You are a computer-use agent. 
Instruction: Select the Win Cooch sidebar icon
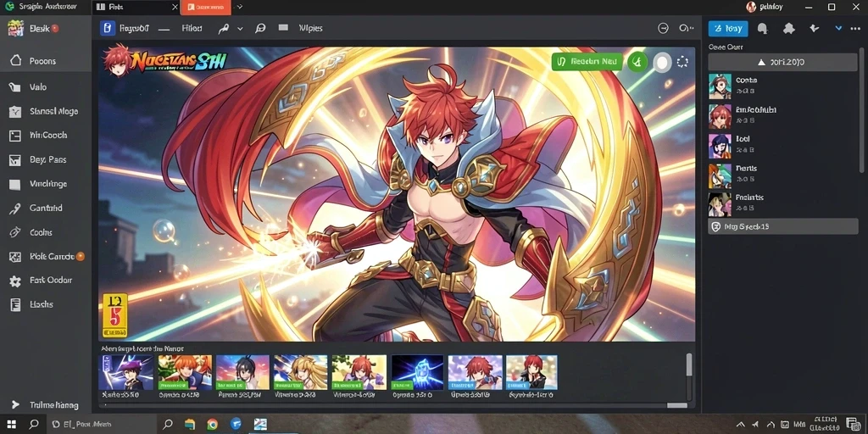click(14, 136)
